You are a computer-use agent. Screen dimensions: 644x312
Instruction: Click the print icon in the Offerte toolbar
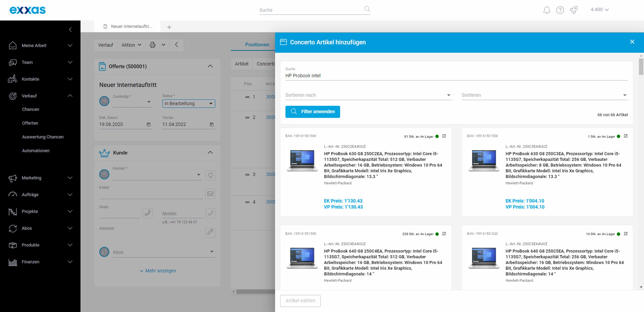pyautogui.click(x=152, y=45)
